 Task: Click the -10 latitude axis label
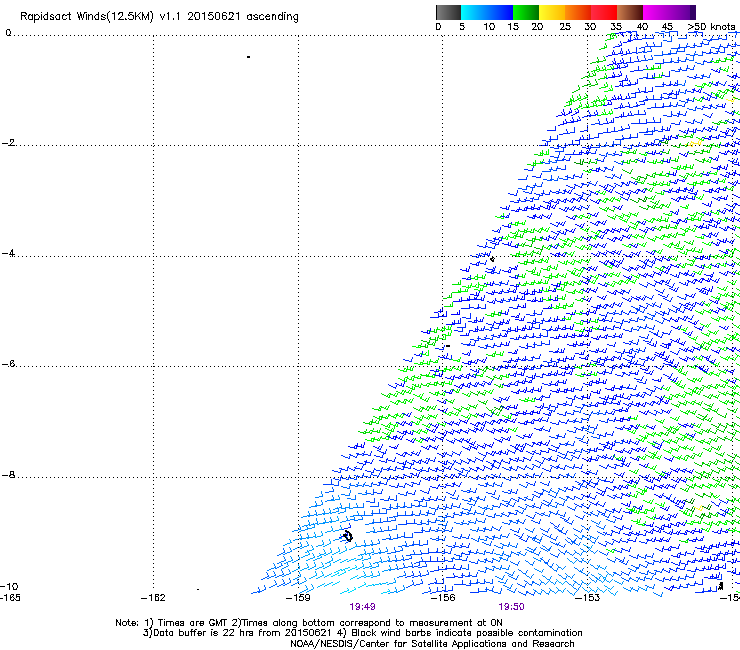click(x=9, y=586)
